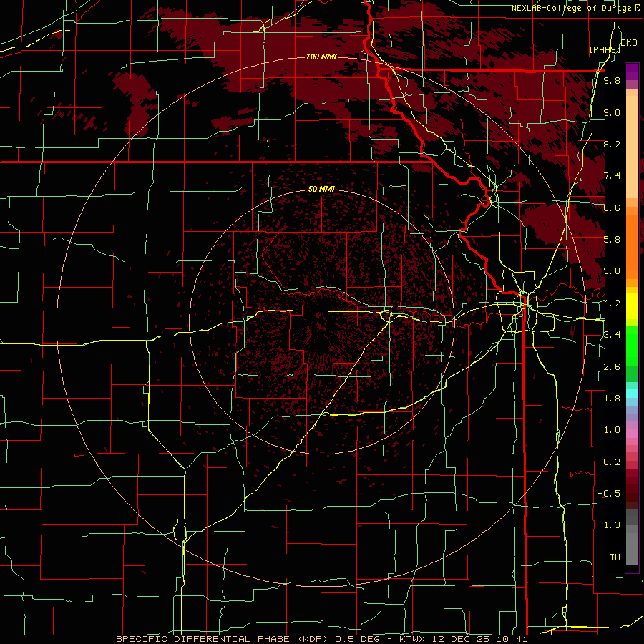The height and width of the screenshot is (644, 644).
Task: Click the -0.5 value on the color scale
Action: pyautogui.click(x=609, y=494)
